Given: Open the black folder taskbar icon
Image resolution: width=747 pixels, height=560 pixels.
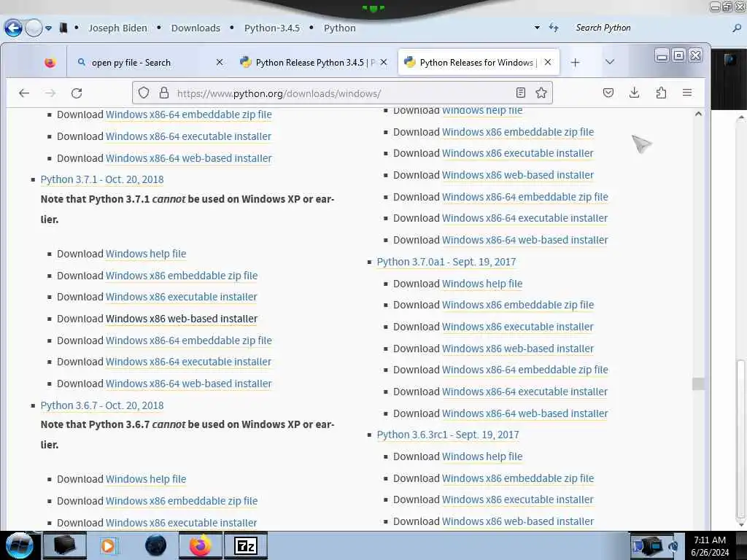Looking at the screenshot, I should coord(64,545).
